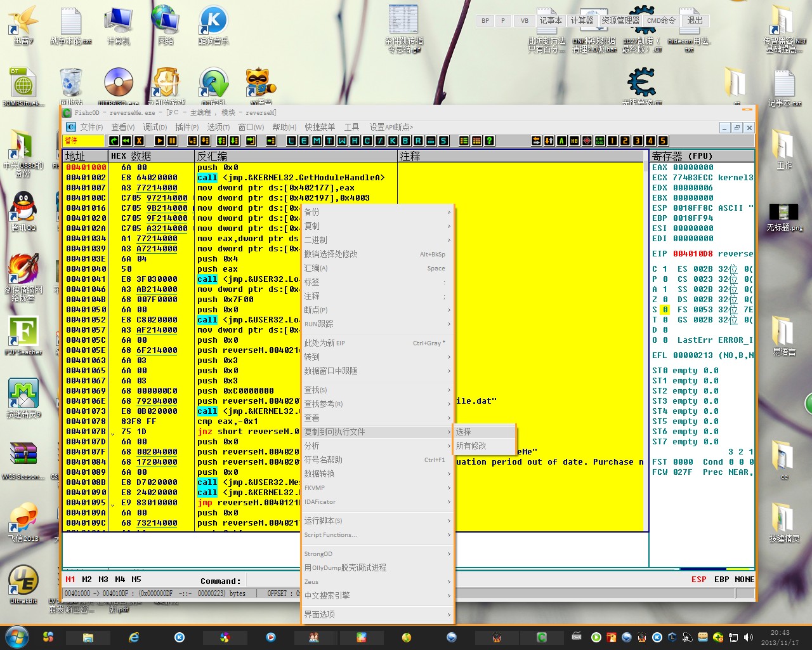The image size is (812, 650).
Task: Click the numbered 1 plugin toolbar icon
Action: (x=612, y=140)
